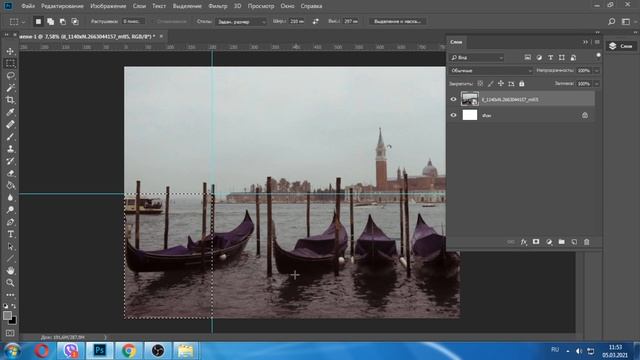This screenshot has width=640, height=360.
Task: Open the opacity slider arrow
Action: tap(596, 71)
